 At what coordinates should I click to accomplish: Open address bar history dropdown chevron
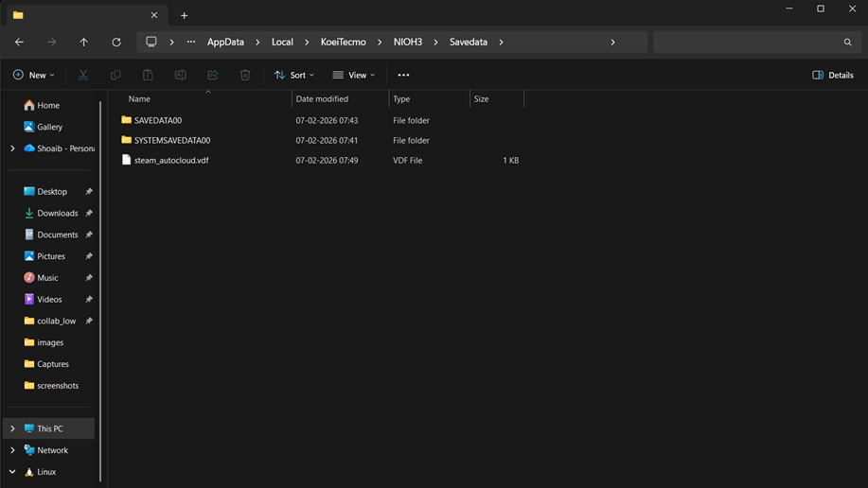tap(612, 42)
